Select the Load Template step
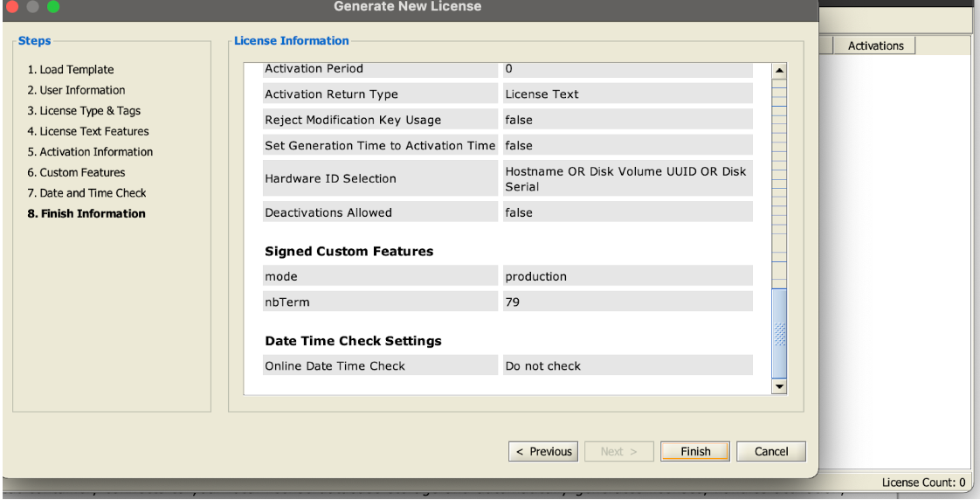Screen dimensions: 980x500 coord(70,70)
